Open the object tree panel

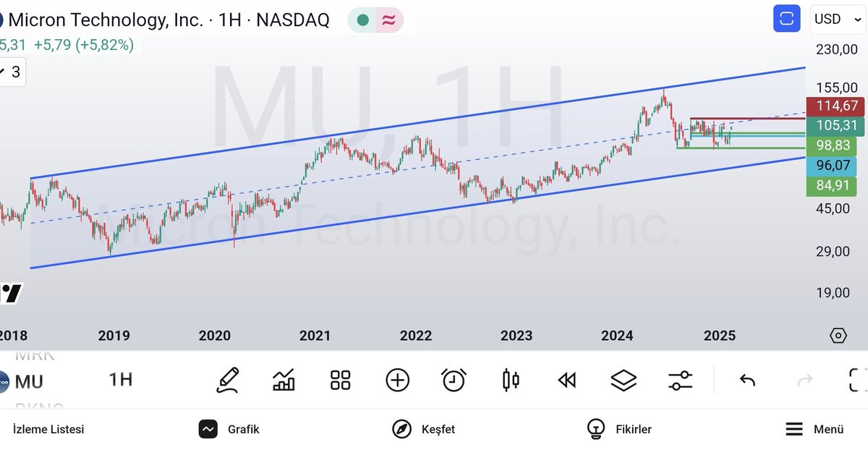point(623,379)
